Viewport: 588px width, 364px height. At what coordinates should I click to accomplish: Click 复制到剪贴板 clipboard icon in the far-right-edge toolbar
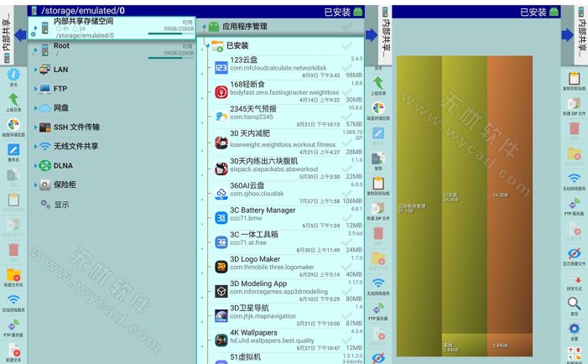574,79
